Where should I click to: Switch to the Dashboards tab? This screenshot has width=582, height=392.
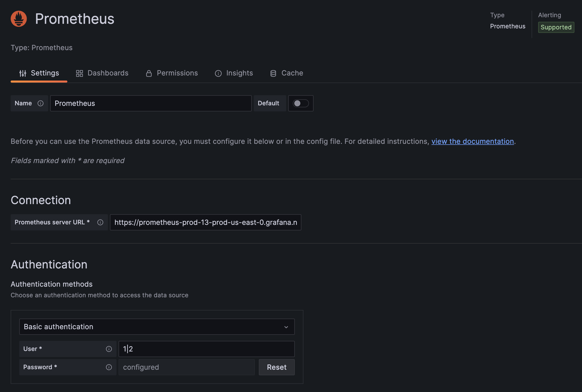[x=108, y=73]
